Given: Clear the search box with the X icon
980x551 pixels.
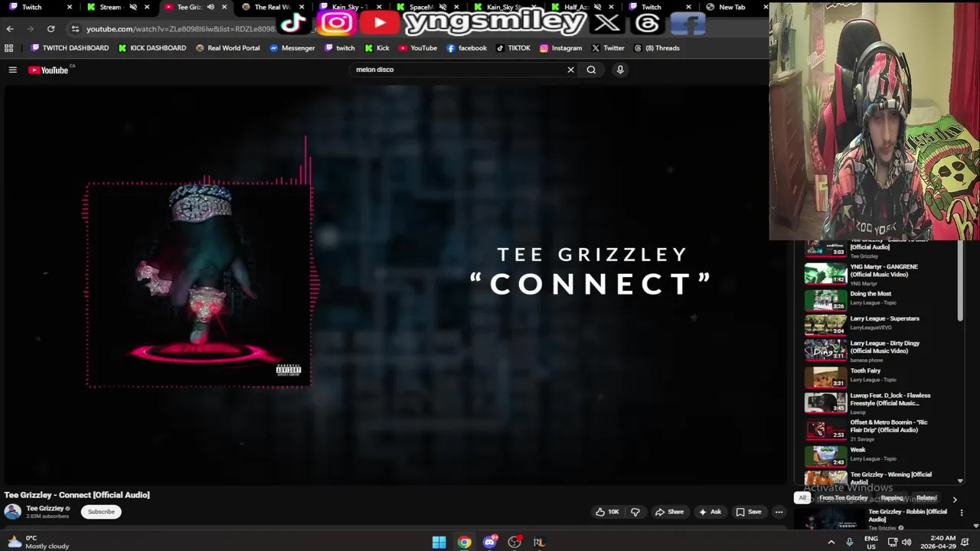Looking at the screenshot, I should (x=570, y=70).
